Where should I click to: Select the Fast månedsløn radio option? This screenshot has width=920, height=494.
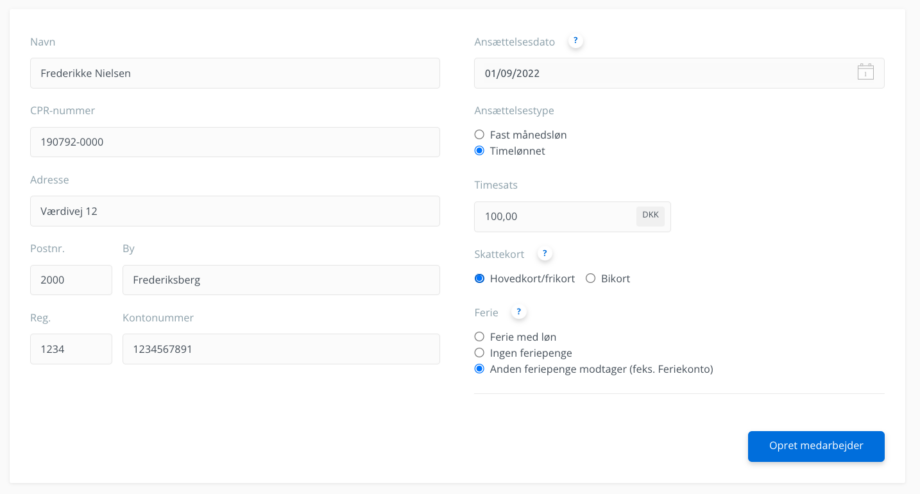(x=479, y=135)
